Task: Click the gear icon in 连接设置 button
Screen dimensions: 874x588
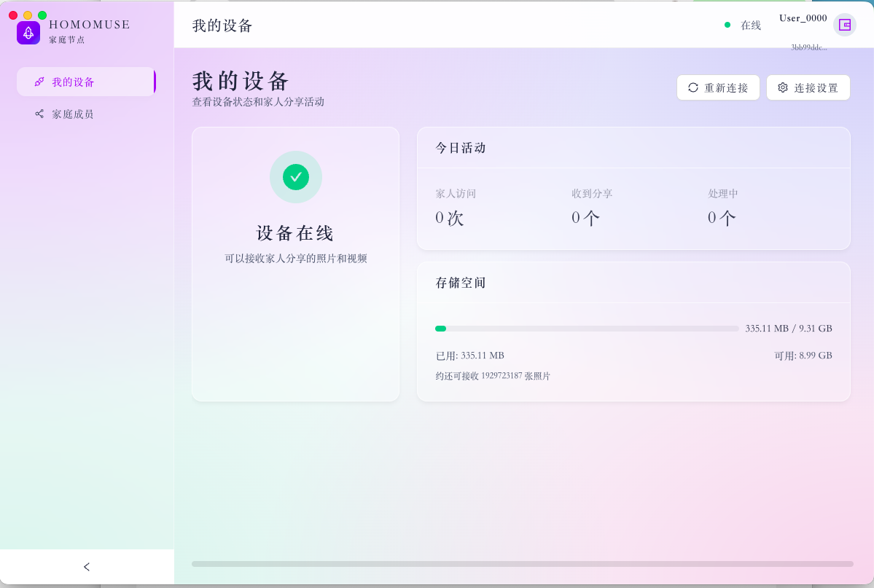Action: click(782, 87)
